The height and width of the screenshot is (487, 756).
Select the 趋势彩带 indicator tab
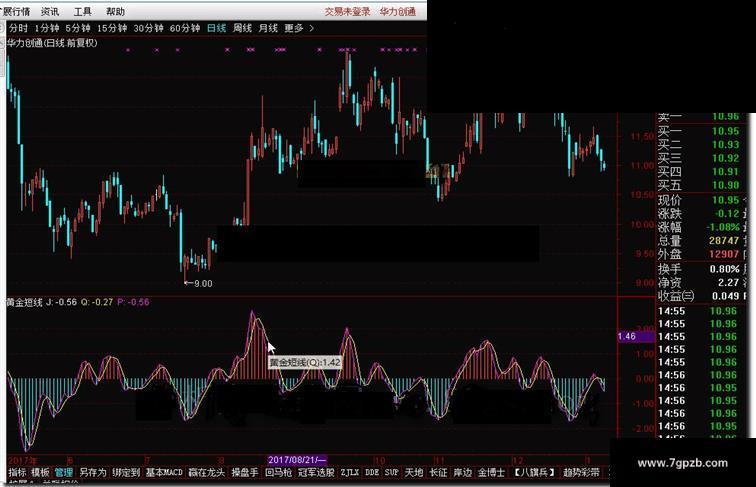581,473
